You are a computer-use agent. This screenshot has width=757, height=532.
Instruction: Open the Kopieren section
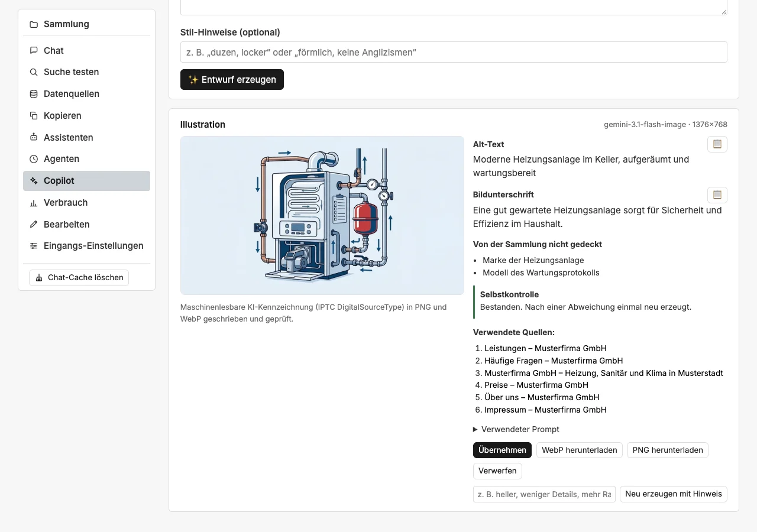pyautogui.click(x=86, y=116)
